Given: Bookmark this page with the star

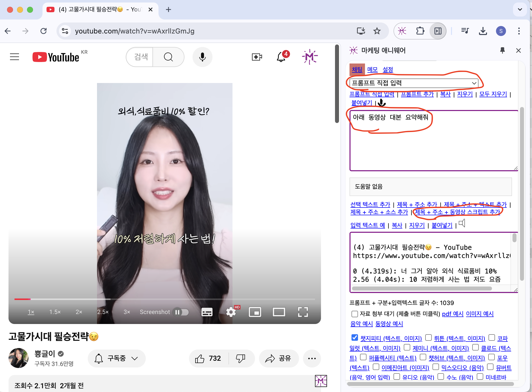Looking at the screenshot, I should point(377,31).
